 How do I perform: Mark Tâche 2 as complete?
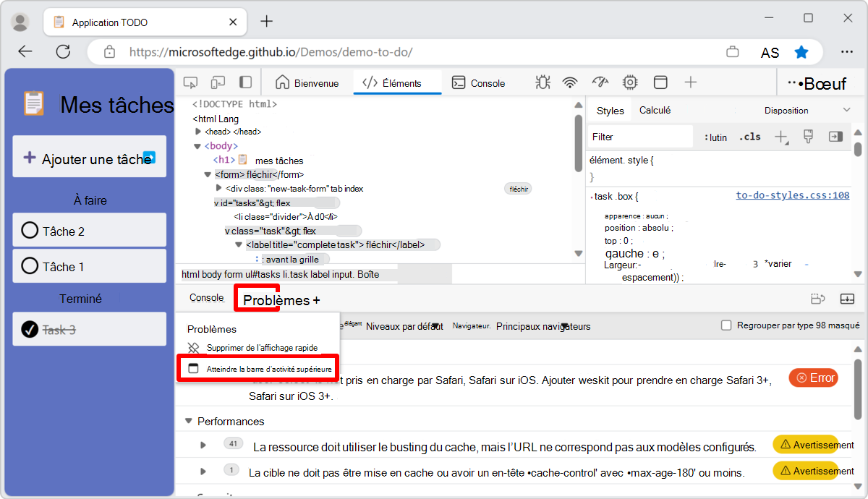click(29, 230)
